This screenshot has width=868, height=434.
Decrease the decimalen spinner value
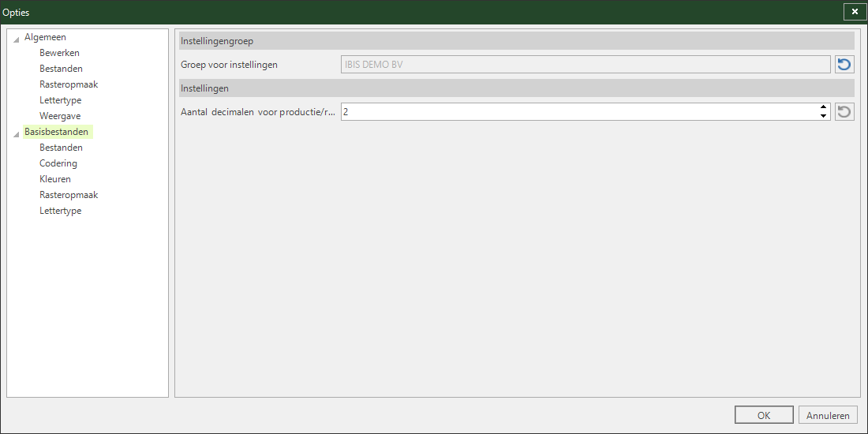pyautogui.click(x=823, y=116)
